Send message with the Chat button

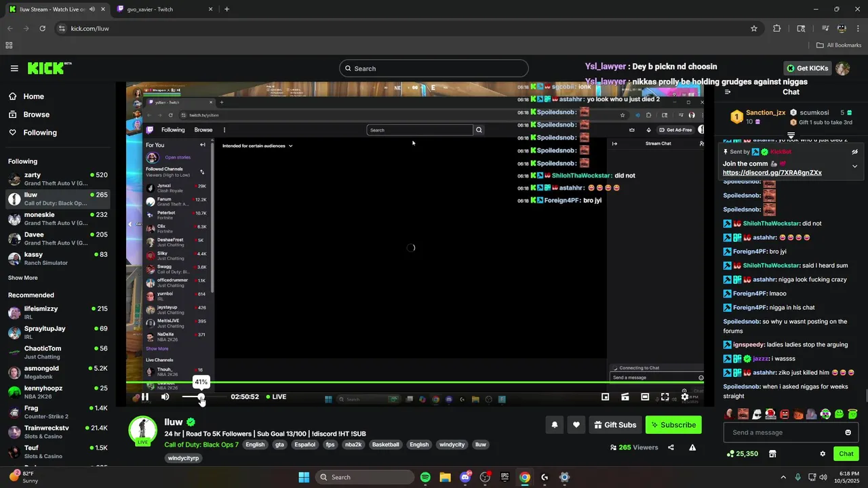click(x=846, y=454)
